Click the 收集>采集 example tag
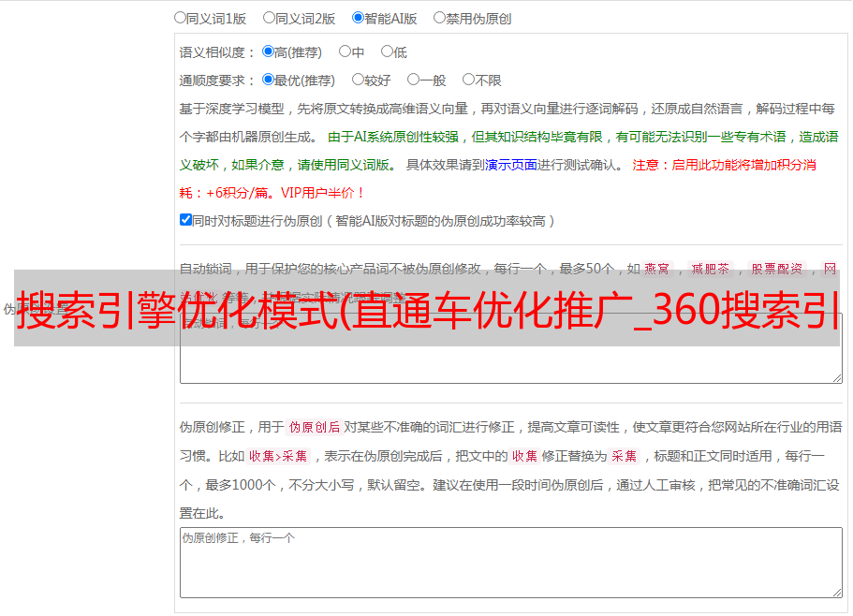853x616 pixels. tap(278, 457)
